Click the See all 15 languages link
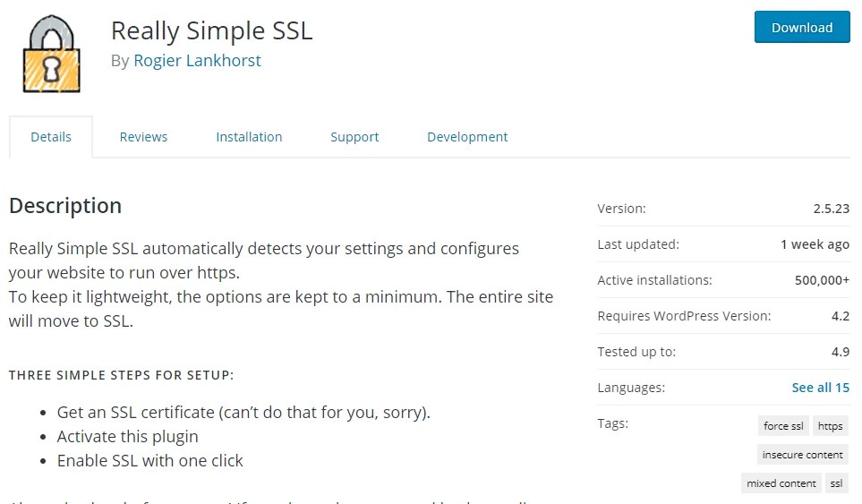 [x=820, y=388]
